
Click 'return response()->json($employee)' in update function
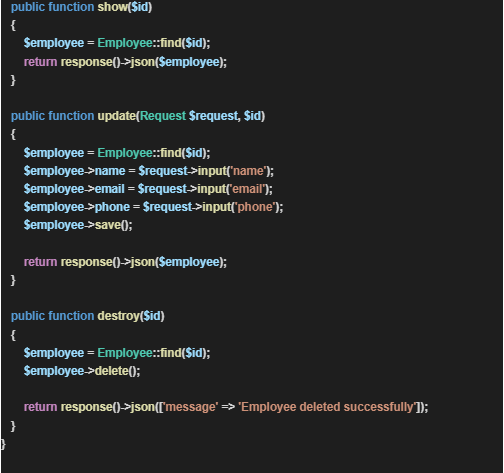tap(125, 262)
